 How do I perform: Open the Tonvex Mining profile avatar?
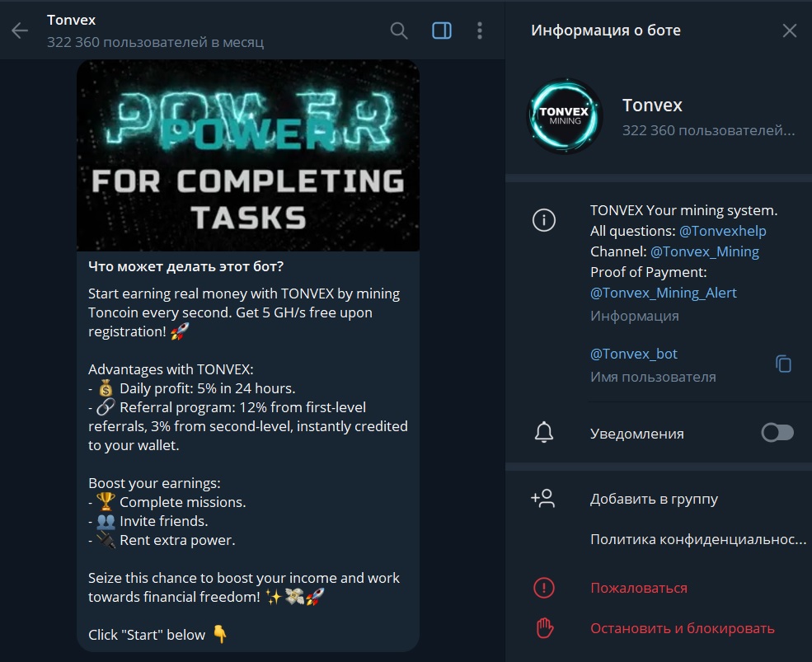[x=565, y=116]
